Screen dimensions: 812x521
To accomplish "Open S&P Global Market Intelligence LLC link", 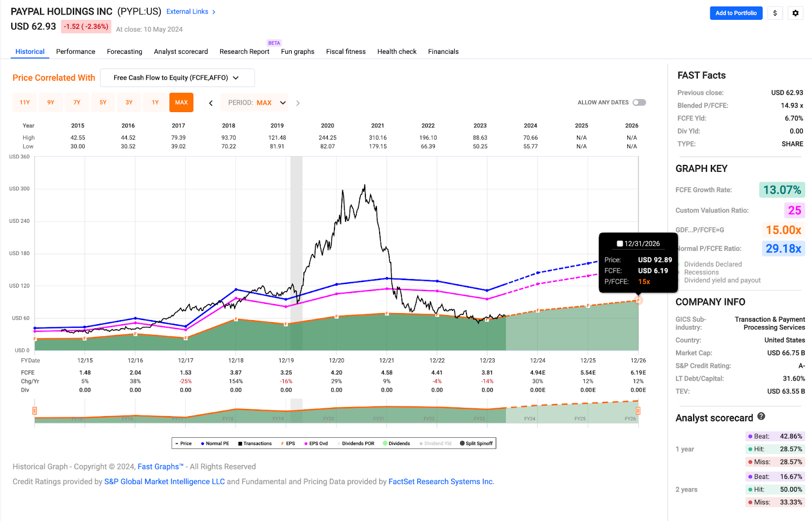I will pos(164,481).
